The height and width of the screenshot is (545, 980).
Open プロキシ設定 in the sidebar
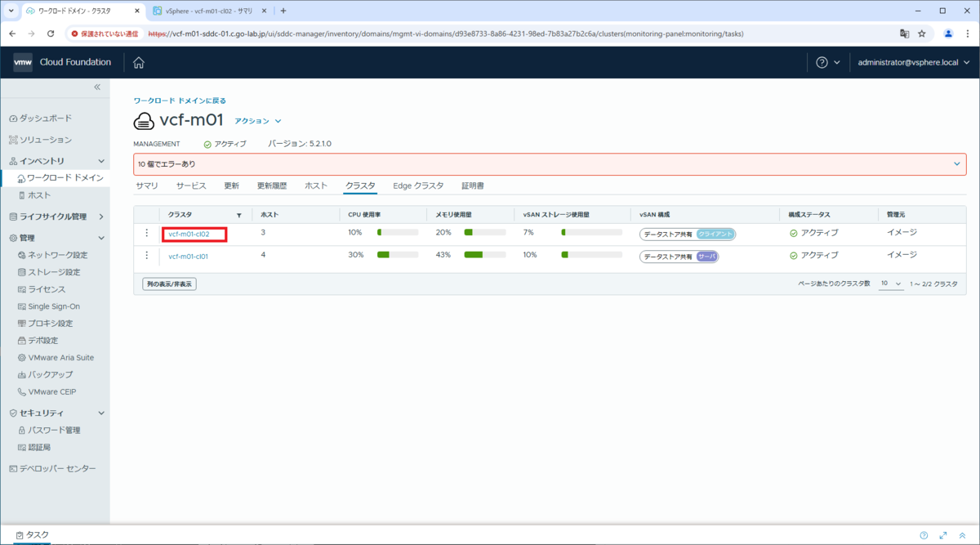(x=45, y=324)
